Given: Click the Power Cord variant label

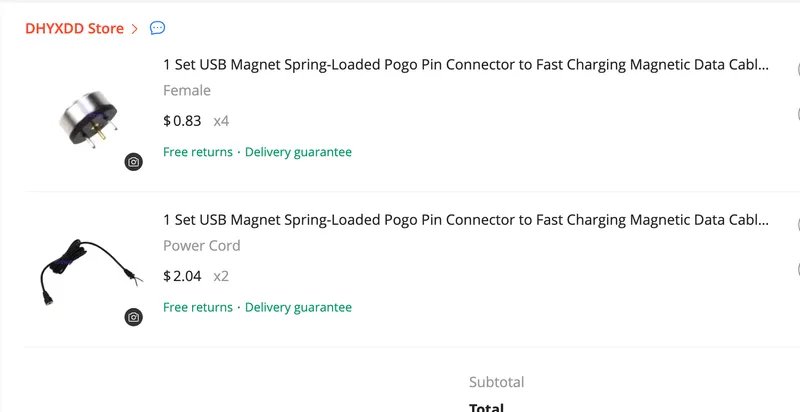Looking at the screenshot, I should [202, 246].
